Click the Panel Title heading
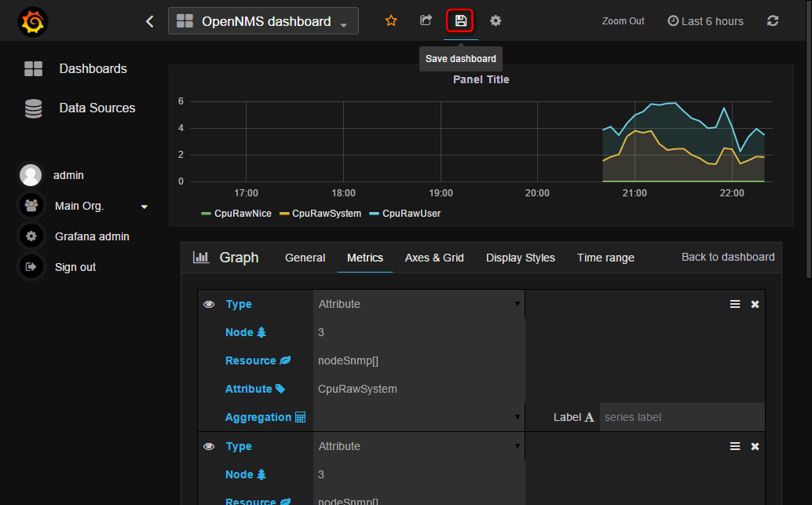 pos(481,79)
